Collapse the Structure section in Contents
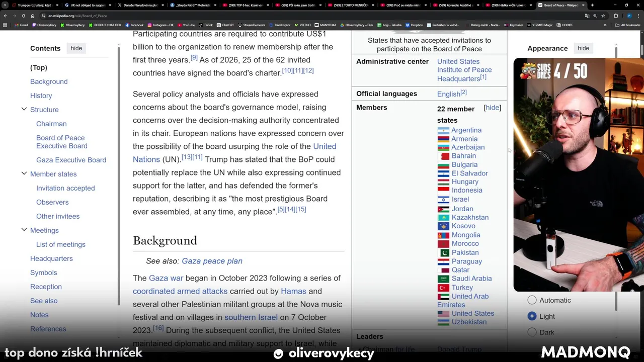Screen dimensions: 644x362 (24, 109)
